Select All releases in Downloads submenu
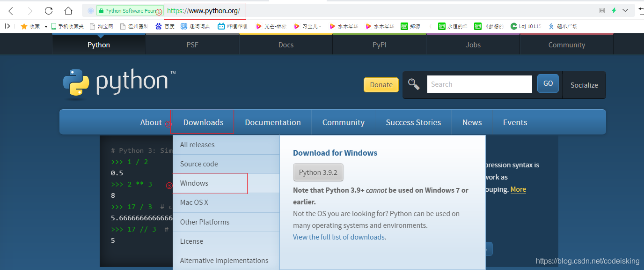This screenshot has height=270, width=644. click(226, 145)
